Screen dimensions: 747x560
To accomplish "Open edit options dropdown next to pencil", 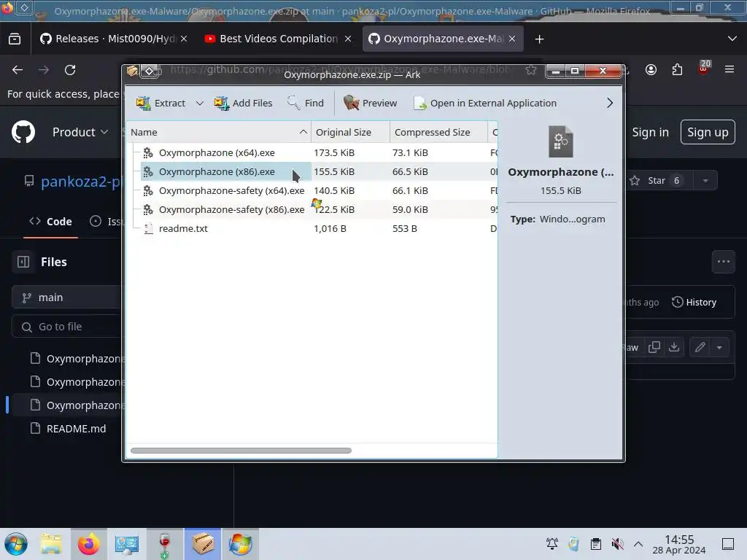I will click(719, 347).
